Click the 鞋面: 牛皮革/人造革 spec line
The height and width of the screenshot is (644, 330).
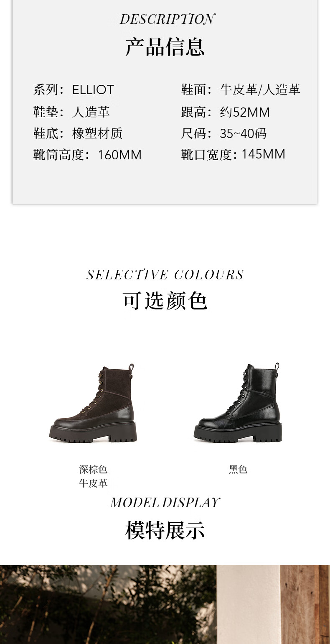pyautogui.click(x=241, y=89)
